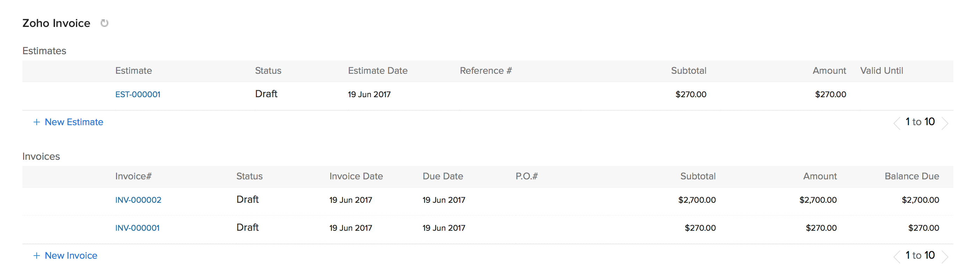Open invoice INV-000002
This screenshot has width=980, height=279.
tap(138, 200)
